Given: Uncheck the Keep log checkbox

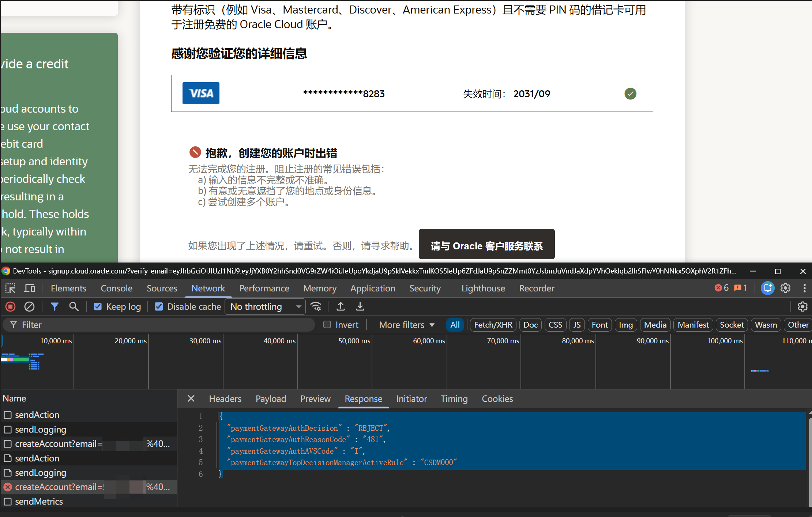Looking at the screenshot, I should pos(98,306).
